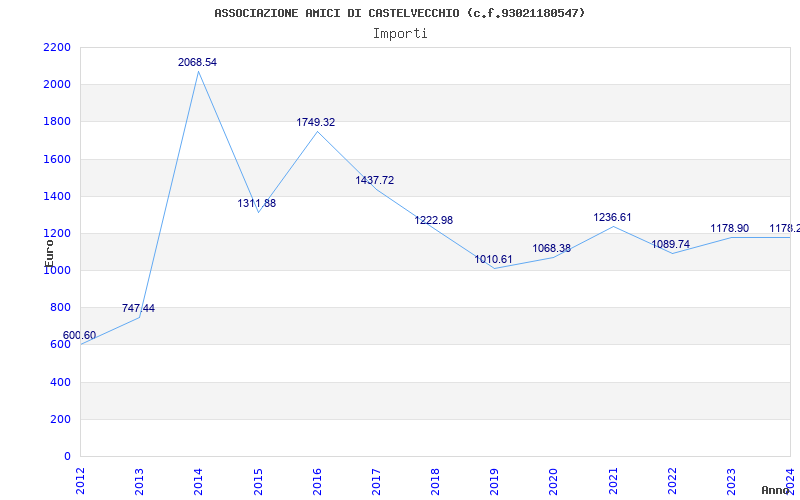
Task: Click the 2021 x-axis year label
Action: 613,481
